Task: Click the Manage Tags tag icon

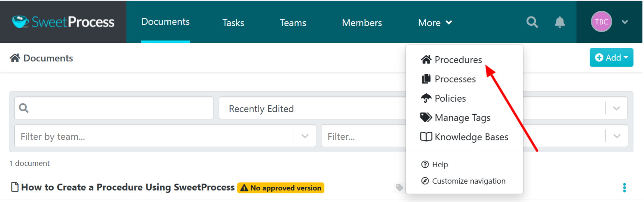Action: click(x=426, y=118)
